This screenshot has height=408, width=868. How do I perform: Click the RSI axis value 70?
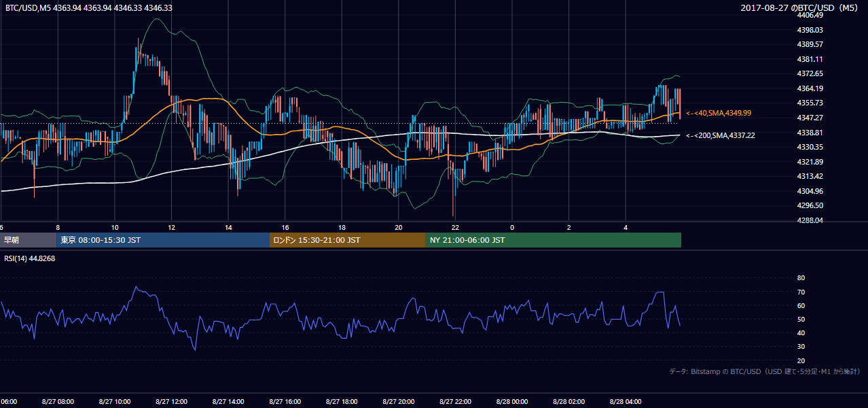(801, 292)
